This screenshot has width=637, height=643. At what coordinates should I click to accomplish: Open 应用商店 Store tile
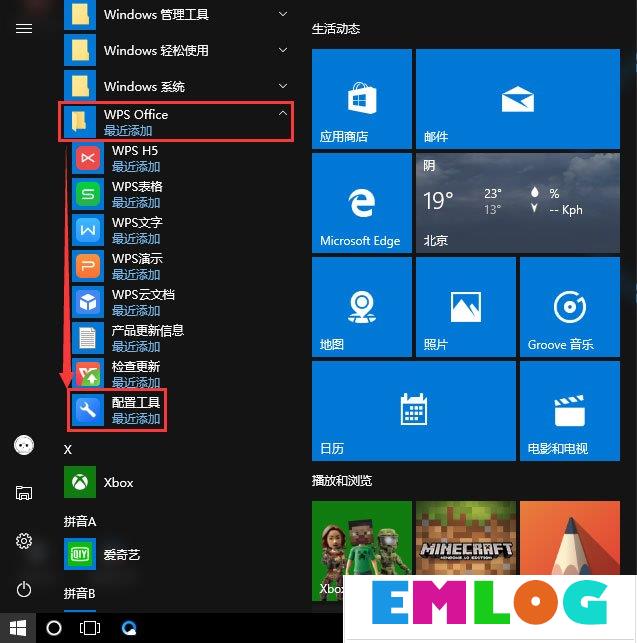pos(362,99)
